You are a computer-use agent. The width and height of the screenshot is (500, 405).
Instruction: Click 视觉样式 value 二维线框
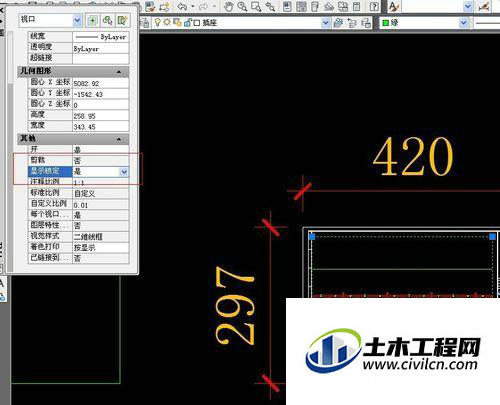tap(101, 237)
